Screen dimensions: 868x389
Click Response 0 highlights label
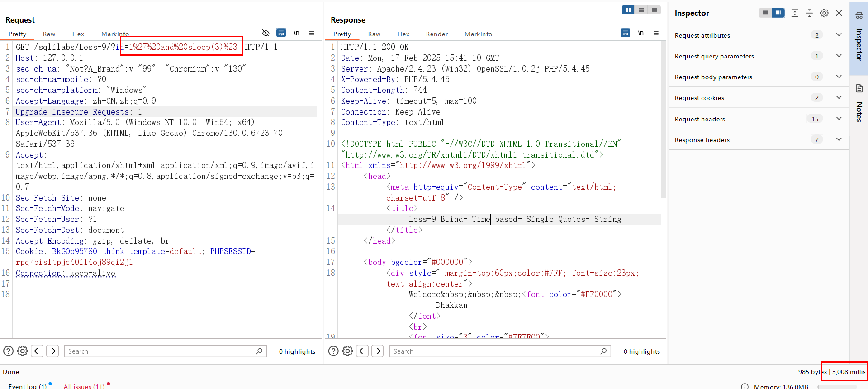(642, 351)
